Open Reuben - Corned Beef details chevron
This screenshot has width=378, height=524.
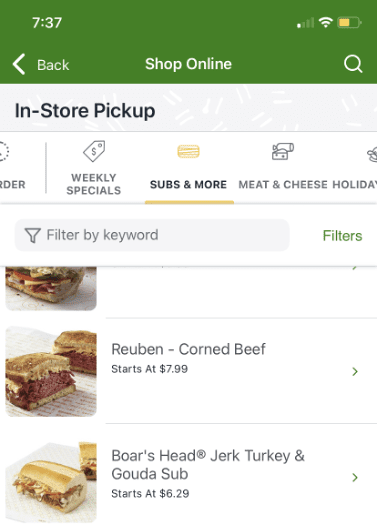coord(355,371)
